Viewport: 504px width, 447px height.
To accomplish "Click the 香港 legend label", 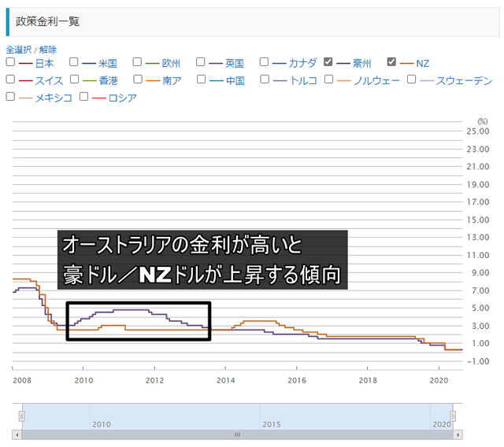I will point(109,80).
